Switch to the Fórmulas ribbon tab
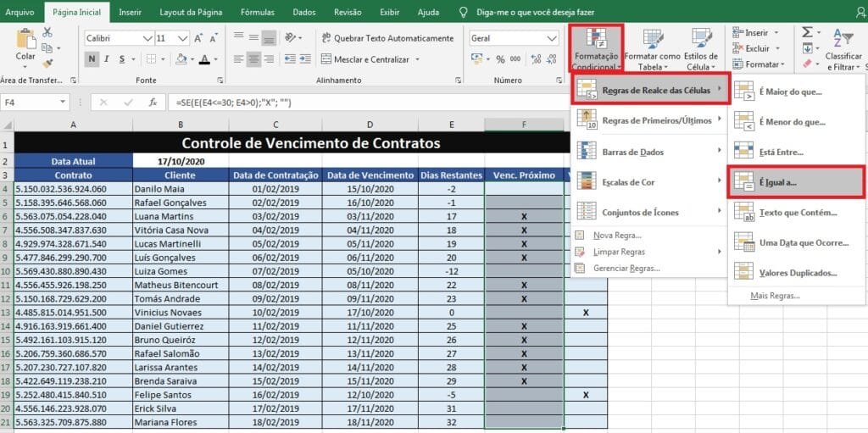Image resolution: width=868 pixels, height=433 pixels. [259, 12]
